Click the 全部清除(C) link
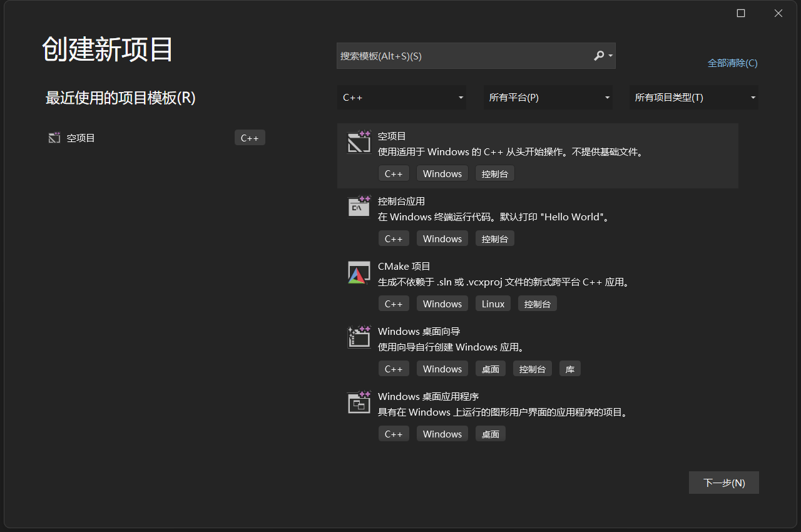 click(x=732, y=63)
